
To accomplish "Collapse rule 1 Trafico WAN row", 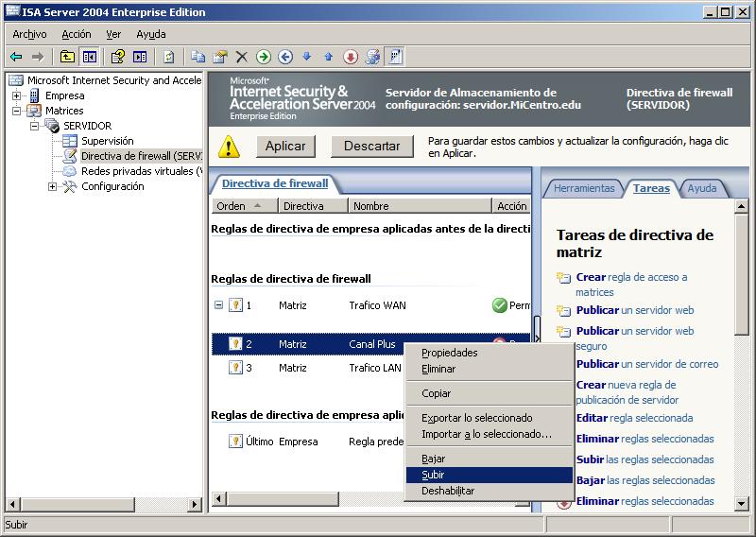I will tap(218, 305).
